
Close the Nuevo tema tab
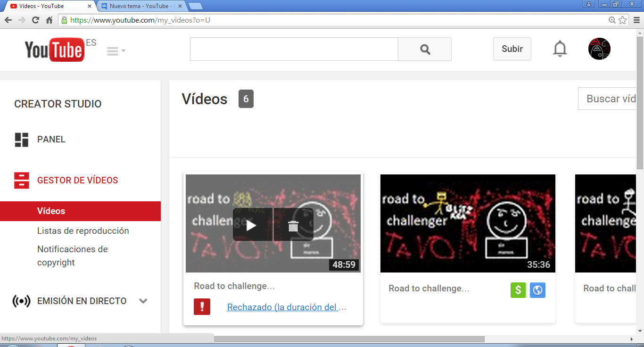(181, 7)
